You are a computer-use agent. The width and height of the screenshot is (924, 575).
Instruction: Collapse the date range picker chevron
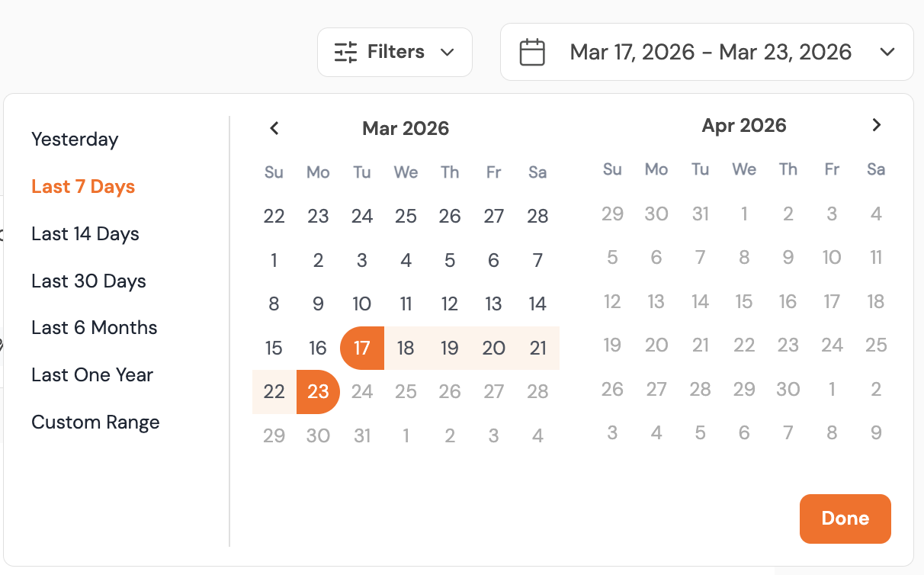887,52
